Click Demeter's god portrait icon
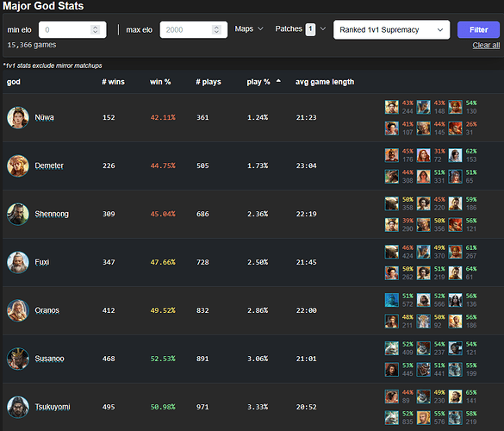 click(18, 166)
